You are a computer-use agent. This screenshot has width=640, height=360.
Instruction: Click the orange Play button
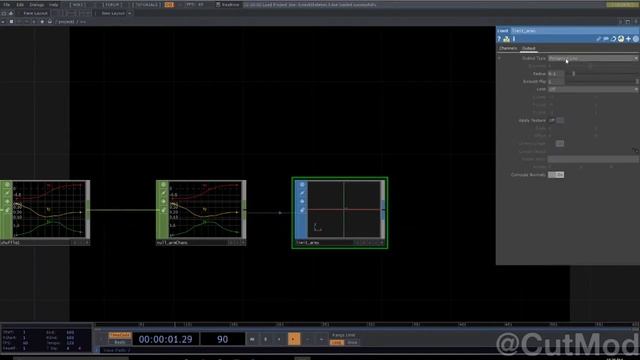click(x=293, y=339)
